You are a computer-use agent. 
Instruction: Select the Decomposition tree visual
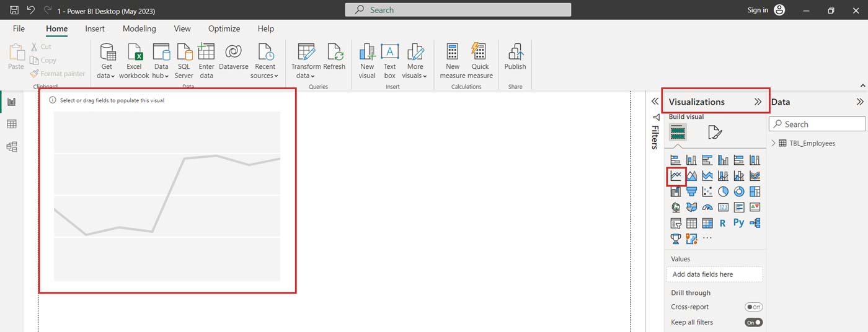click(x=755, y=223)
